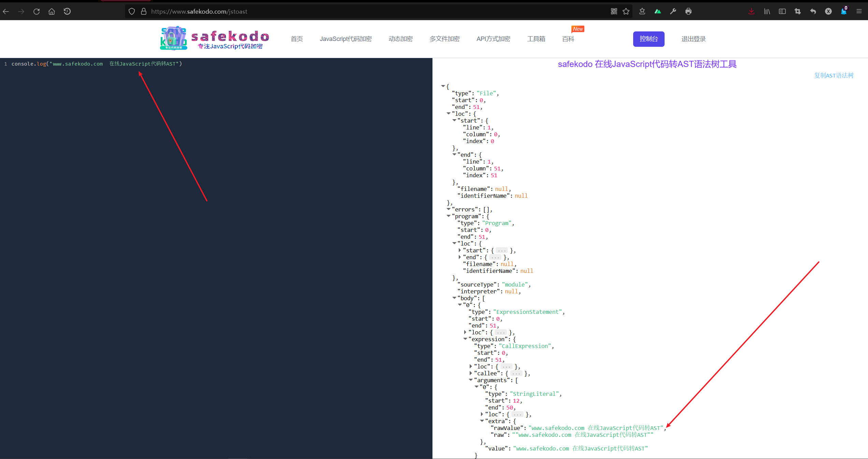This screenshot has height=459, width=868.
Task: Click the circled X extension icon
Action: coord(828,11)
